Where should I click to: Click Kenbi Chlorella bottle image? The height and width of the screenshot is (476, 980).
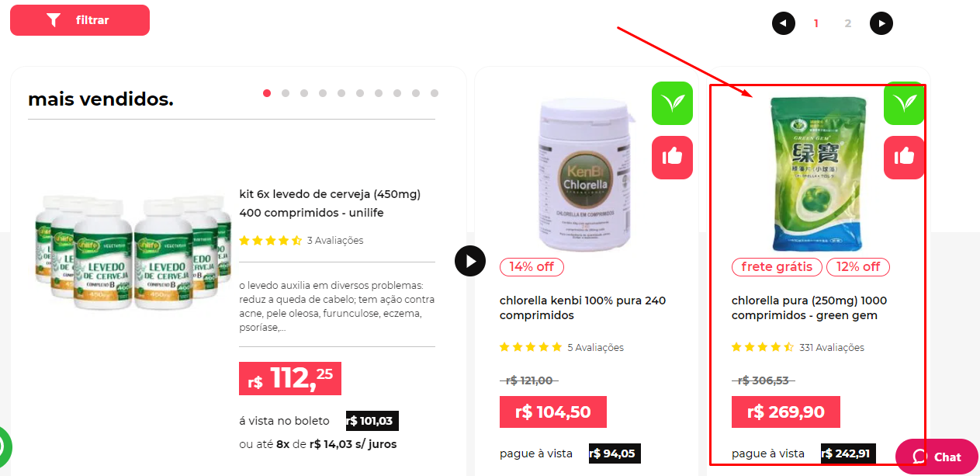pos(585,175)
